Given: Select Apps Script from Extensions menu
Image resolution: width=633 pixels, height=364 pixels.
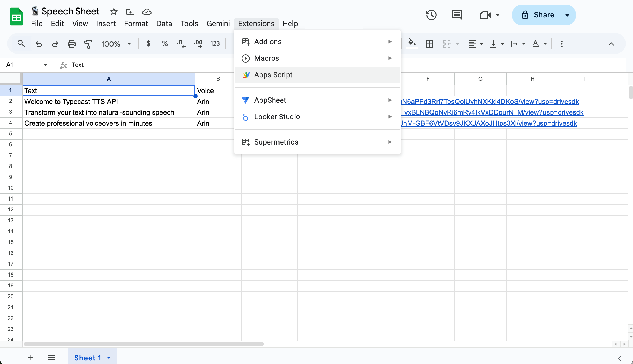Looking at the screenshot, I should [x=273, y=75].
